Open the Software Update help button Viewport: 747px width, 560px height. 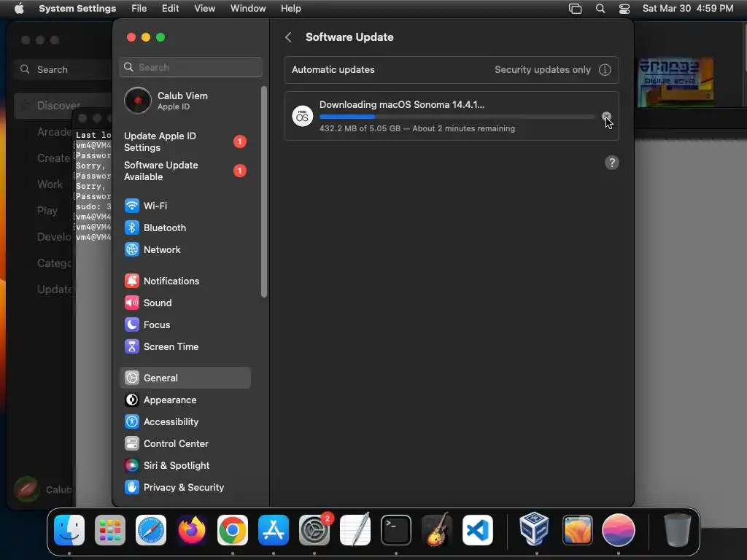pos(612,163)
